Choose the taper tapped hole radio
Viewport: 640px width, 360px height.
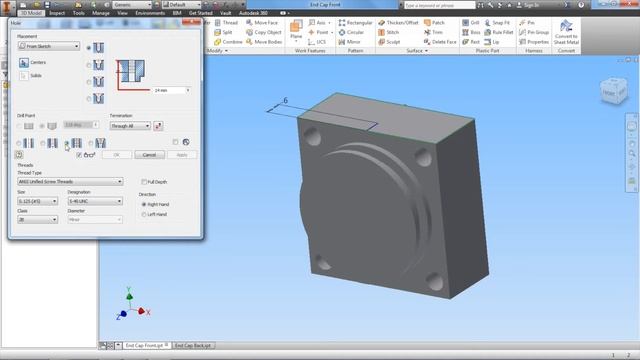[91, 143]
